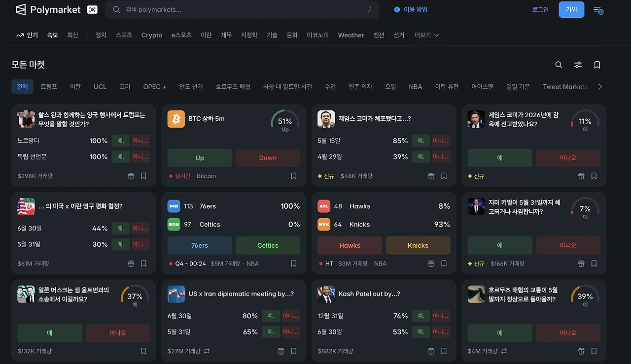Bookmark the 지미 키멀 market

point(594,264)
